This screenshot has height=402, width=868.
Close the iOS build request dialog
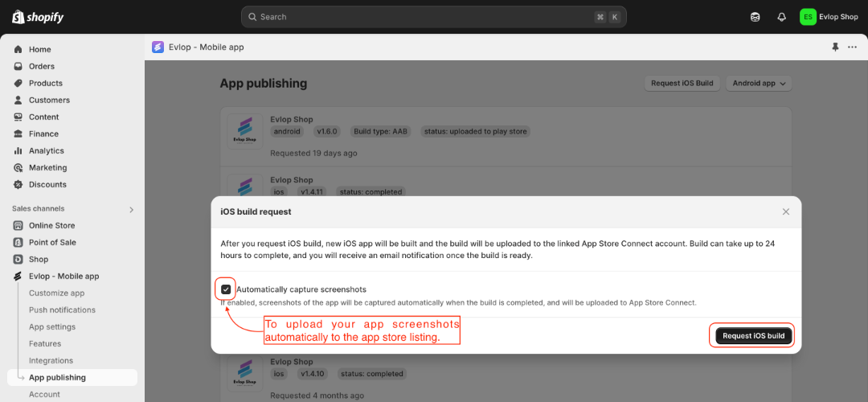pos(785,211)
